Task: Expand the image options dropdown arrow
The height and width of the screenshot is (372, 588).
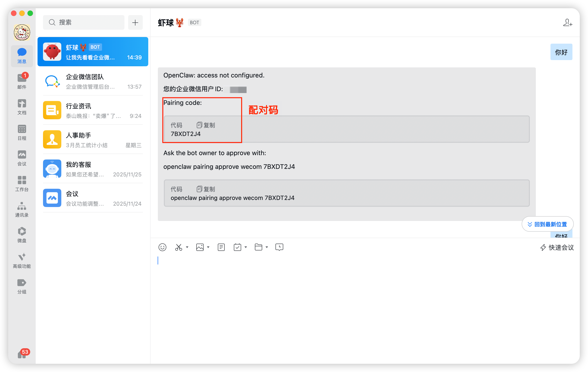Action: tap(208, 247)
